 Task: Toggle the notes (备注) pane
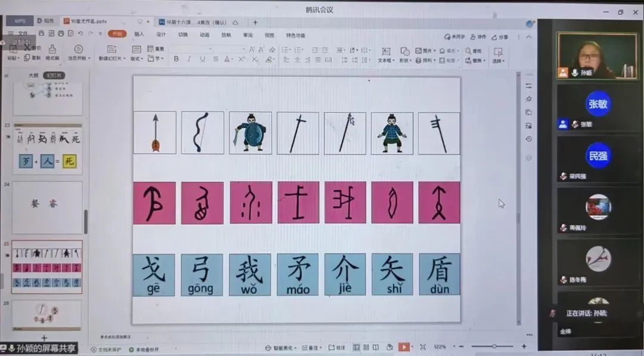tap(311, 348)
